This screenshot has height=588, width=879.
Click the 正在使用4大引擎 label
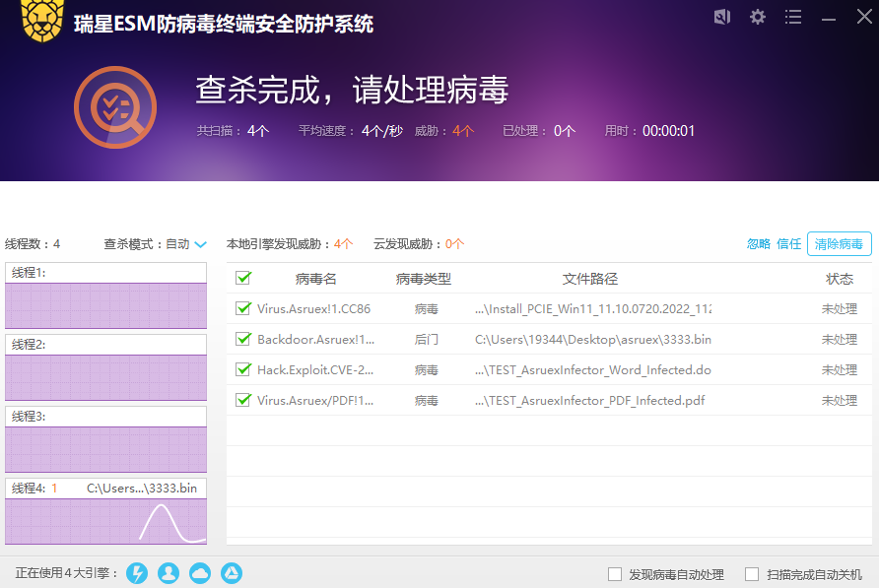[x=66, y=573]
